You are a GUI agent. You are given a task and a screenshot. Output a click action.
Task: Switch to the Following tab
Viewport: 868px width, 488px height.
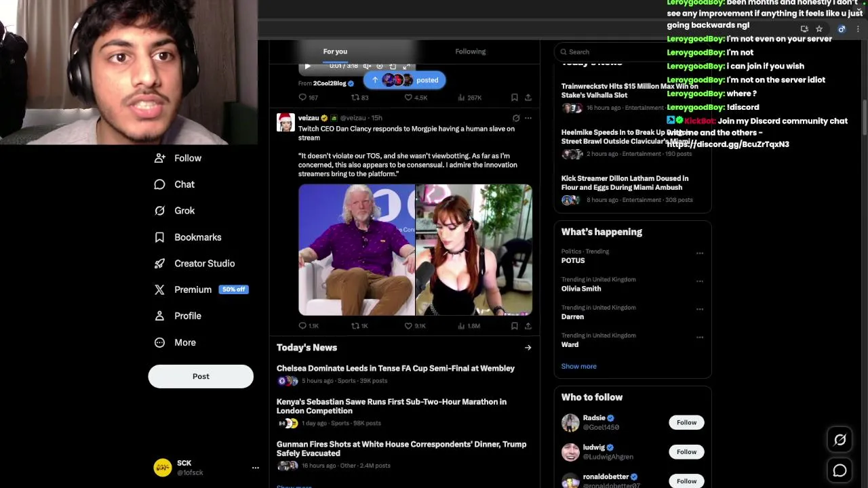click(x=471, y=52)
